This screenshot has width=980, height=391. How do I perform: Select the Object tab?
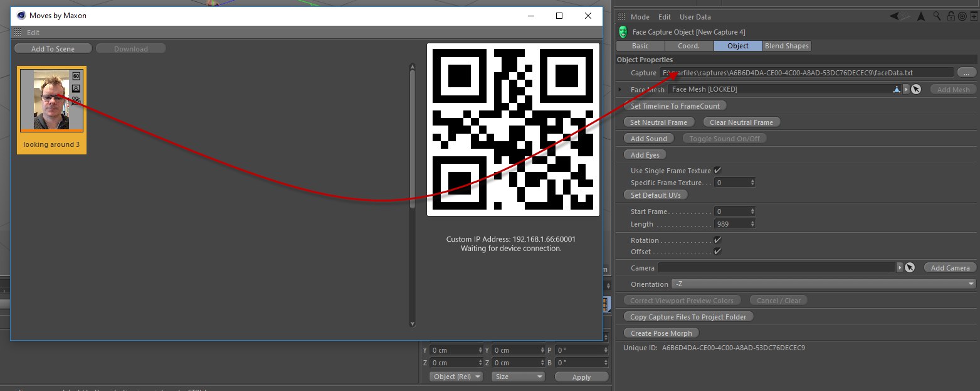coord(738,46)
